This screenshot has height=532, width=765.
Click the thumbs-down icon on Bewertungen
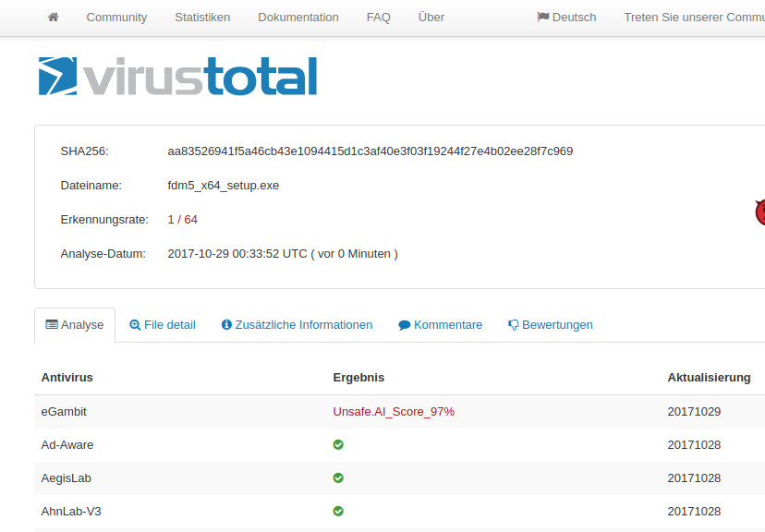point(514,325)
